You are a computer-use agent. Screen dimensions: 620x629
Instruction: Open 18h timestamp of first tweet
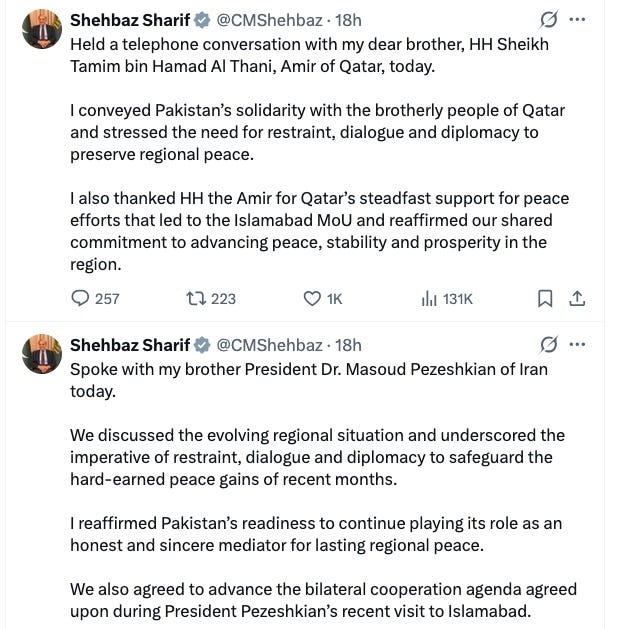(348, 20)
